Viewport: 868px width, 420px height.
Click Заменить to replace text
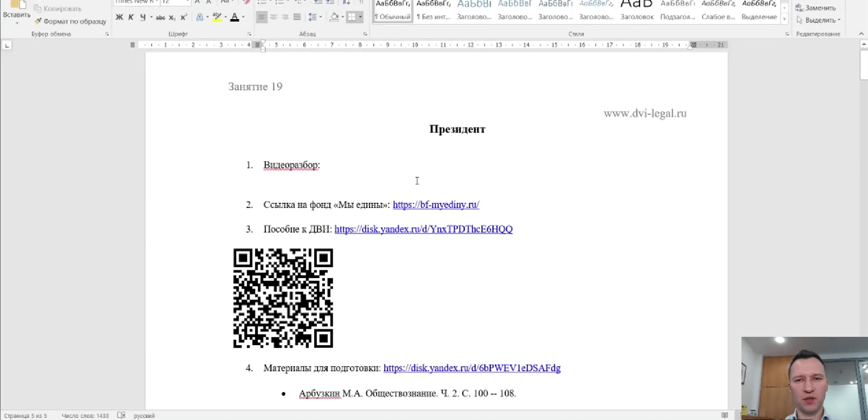tap(816, 8)
